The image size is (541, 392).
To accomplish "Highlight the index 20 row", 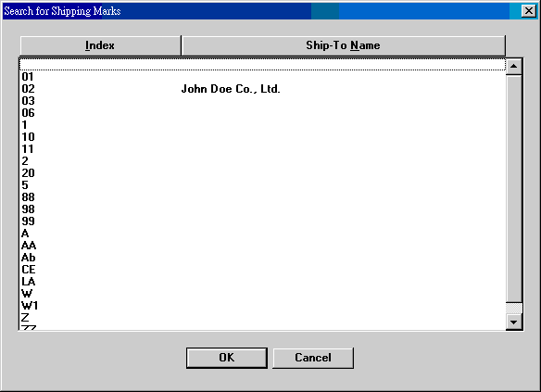I will (262, 173).
